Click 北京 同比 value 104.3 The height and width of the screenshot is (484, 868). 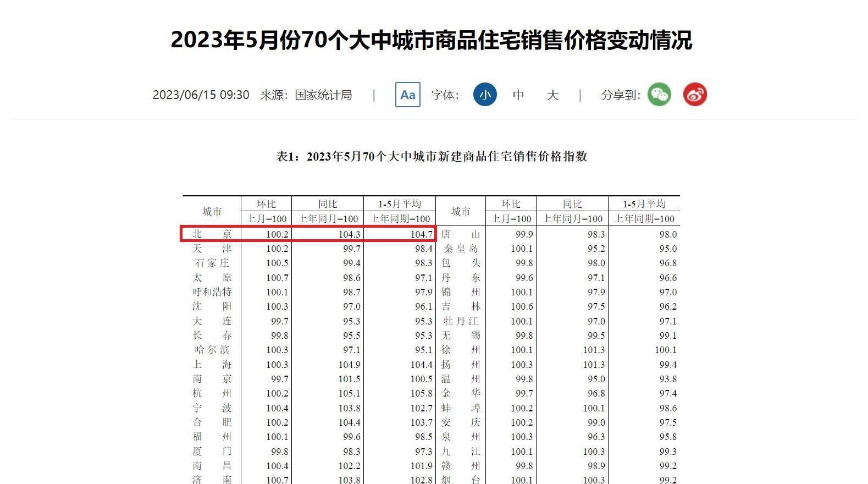[x=349, y=234]
